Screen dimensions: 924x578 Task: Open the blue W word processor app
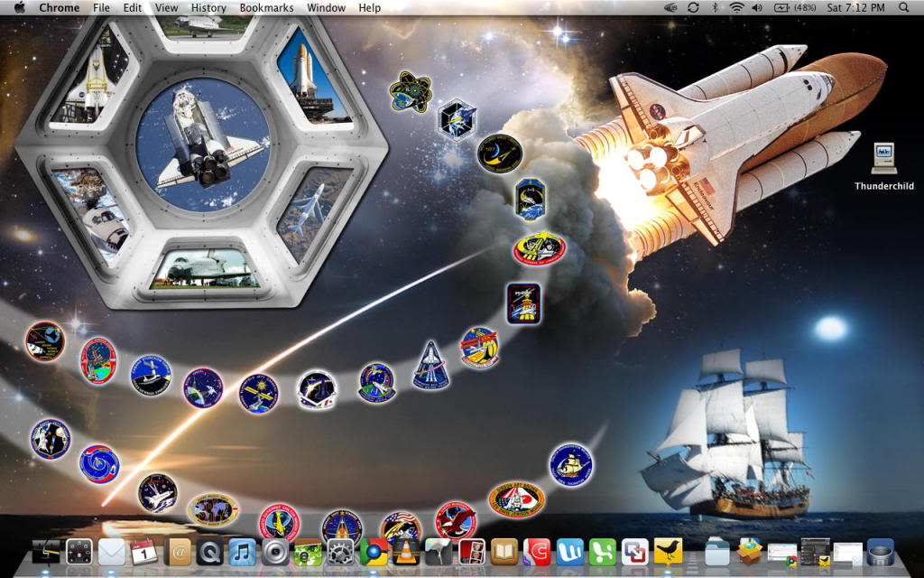(x=570, y=552)
